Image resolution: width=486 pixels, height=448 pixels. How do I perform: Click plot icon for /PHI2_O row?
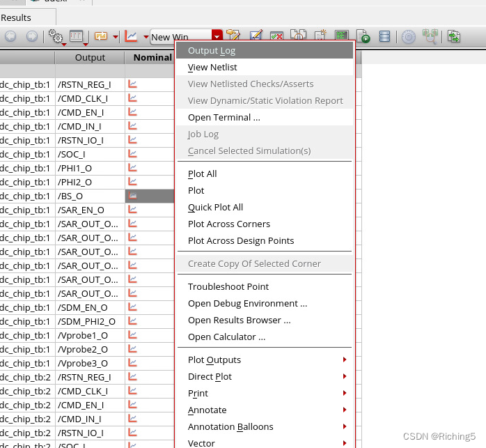pos(133,181)
